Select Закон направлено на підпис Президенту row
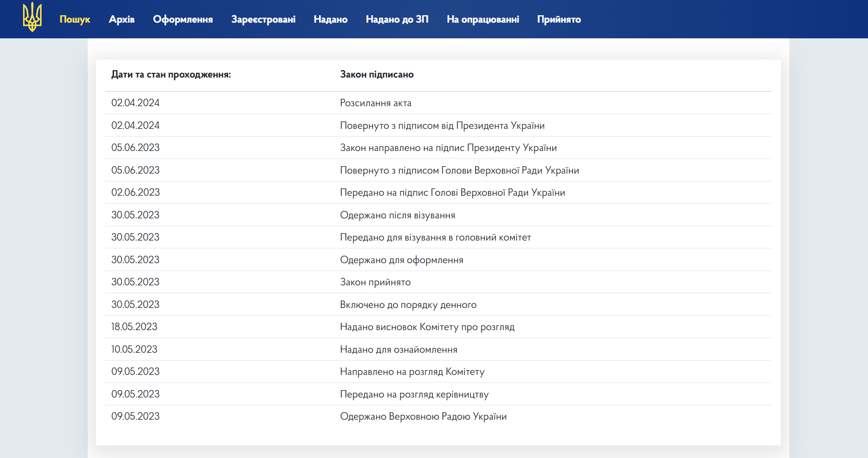The image size is (868, 458). [448, 148]
